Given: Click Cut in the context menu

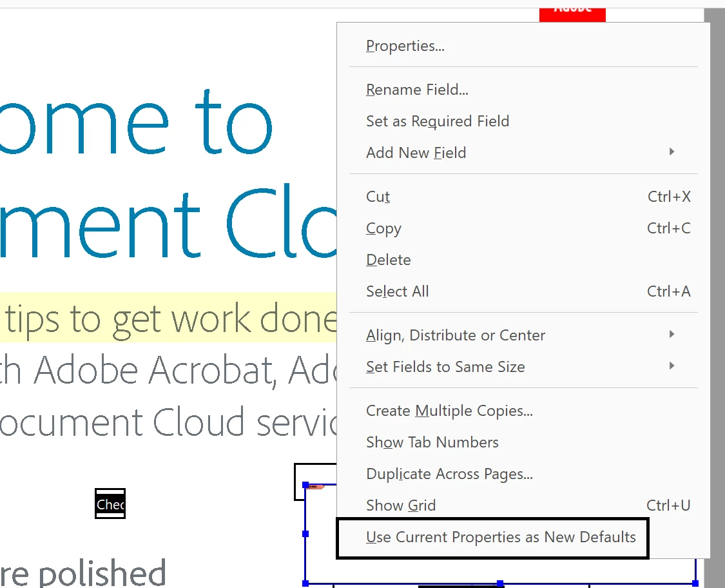Looking at the screenshot, I should point(523,197).
